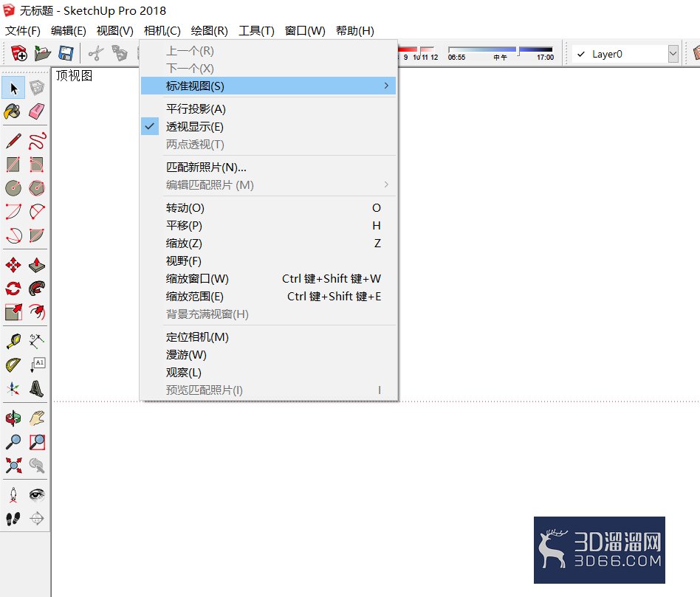Activate the Freehand squiggle tool
Image resolution: width=700 pixels, height=597 pixels.
click(37, 141)
